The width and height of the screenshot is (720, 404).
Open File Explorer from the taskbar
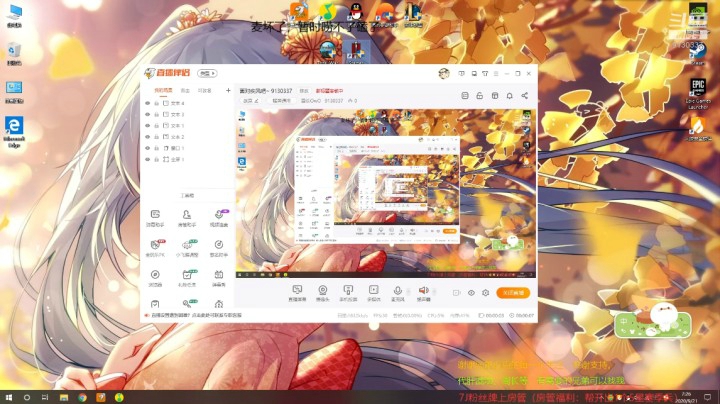click(64, 397)
